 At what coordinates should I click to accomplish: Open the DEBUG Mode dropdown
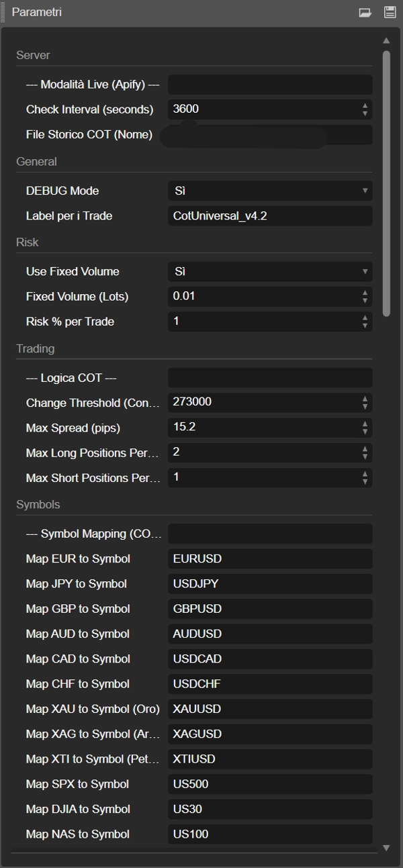pos(269,191)
